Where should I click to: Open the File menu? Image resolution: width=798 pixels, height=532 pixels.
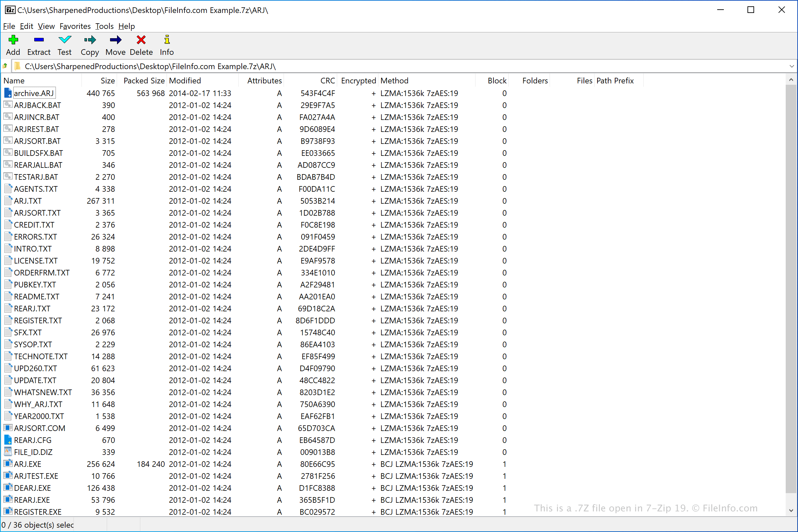pyautogui.click(x=8, y=26)
